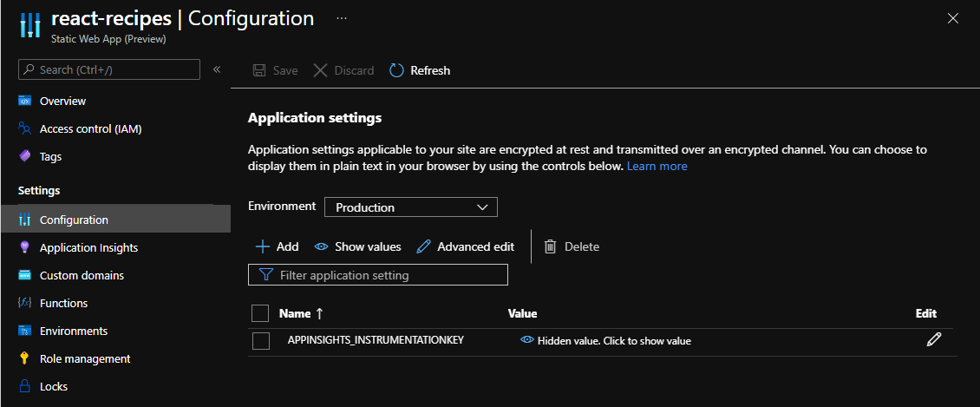Viewport: 980px width, 407px height.
Task: Click the purple Tags icon
Action: 24,156
